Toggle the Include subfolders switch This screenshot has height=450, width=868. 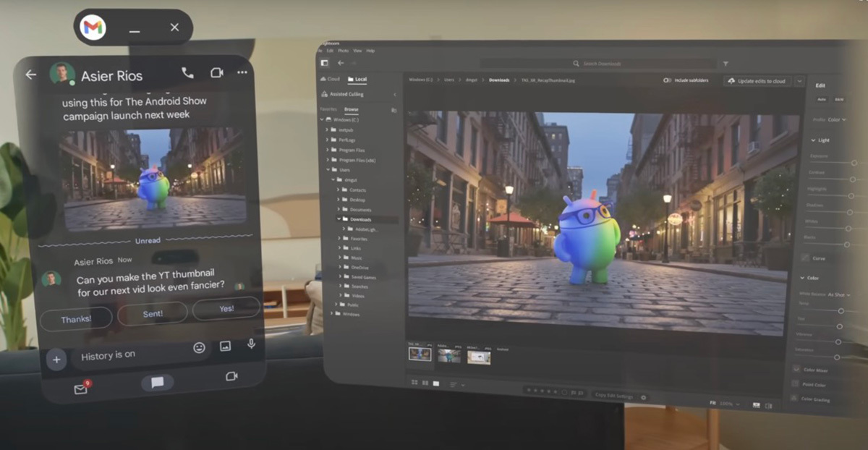(667, 80)
